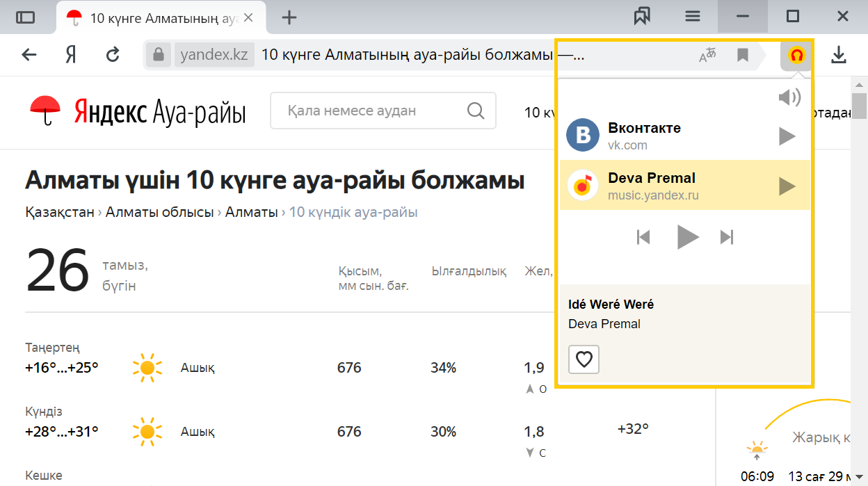Open the Алматы облысы breadcrumb link

[160, 212]
